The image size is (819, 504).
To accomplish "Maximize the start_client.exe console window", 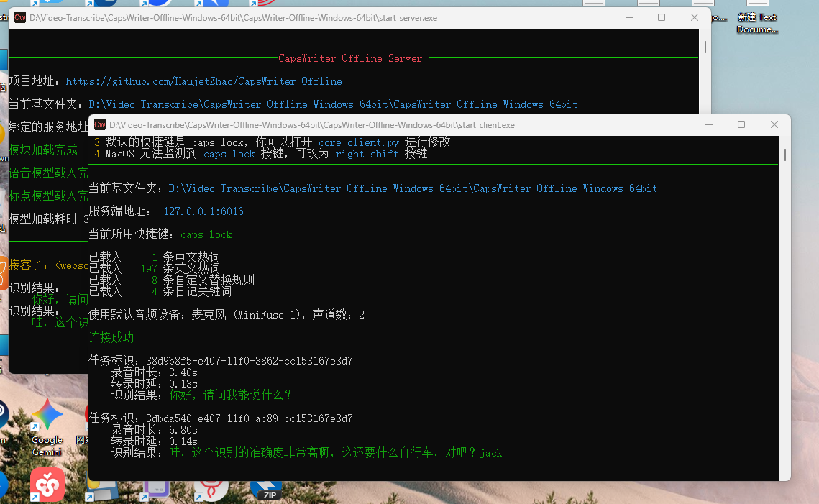I will tap(741, 124).
